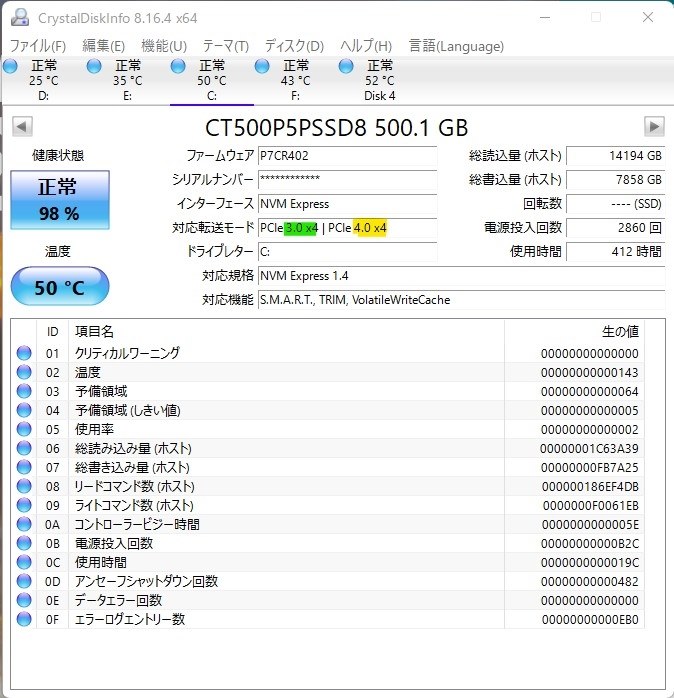674x698 pixels.
Task: Click the masked serial number field
Action: 347,180
